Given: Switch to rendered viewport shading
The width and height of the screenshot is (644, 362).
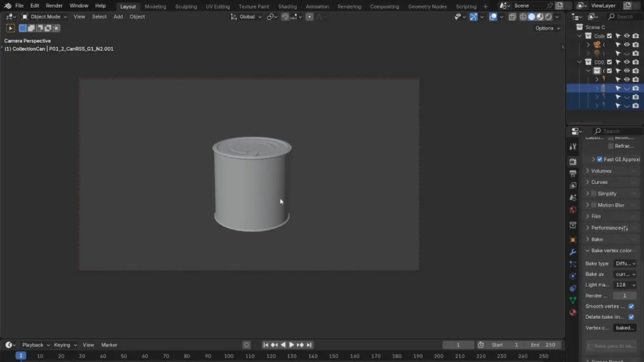Looking at the screenshot, I should tap(549, 16).
